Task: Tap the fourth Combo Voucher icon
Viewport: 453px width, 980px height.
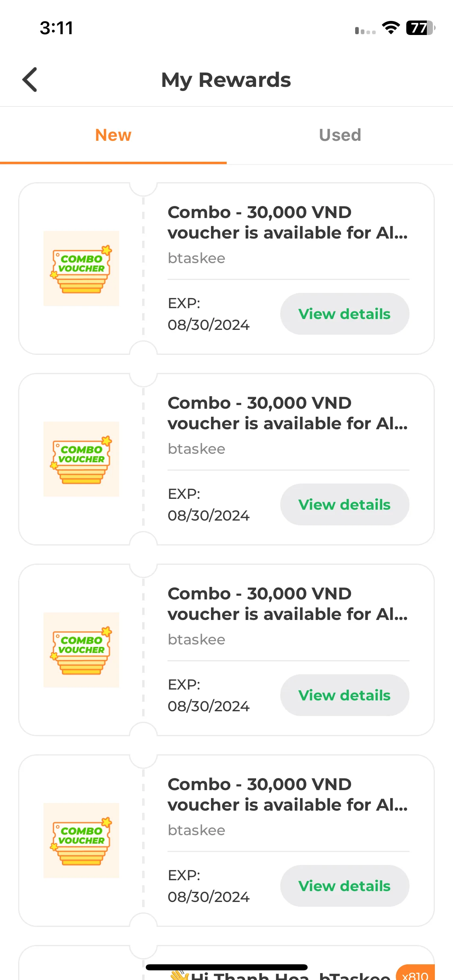Action: pos(81,841)
